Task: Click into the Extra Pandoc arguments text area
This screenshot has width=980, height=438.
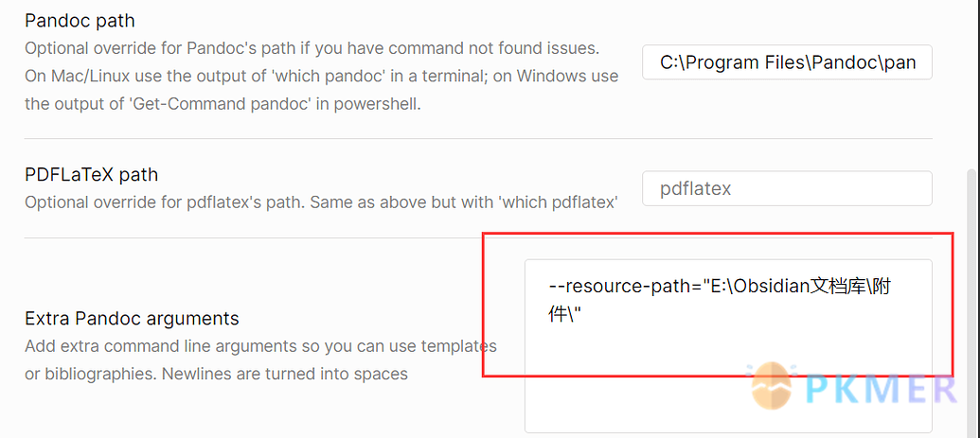Action: pyautogui.click(x=728, y=346)
